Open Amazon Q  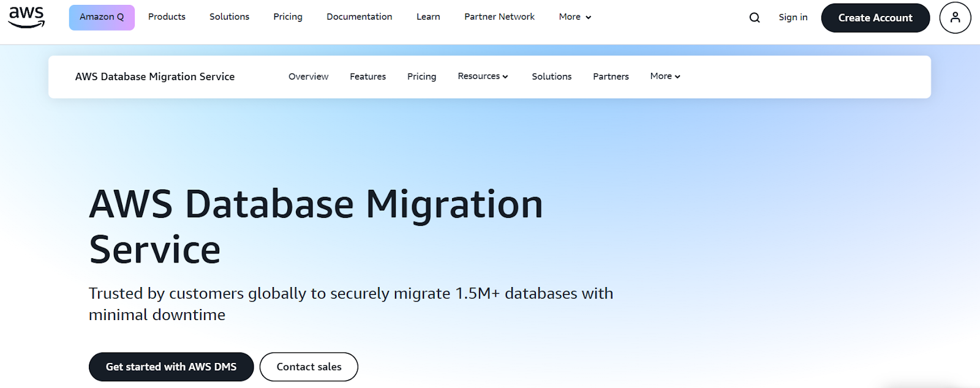click(102, 17)
